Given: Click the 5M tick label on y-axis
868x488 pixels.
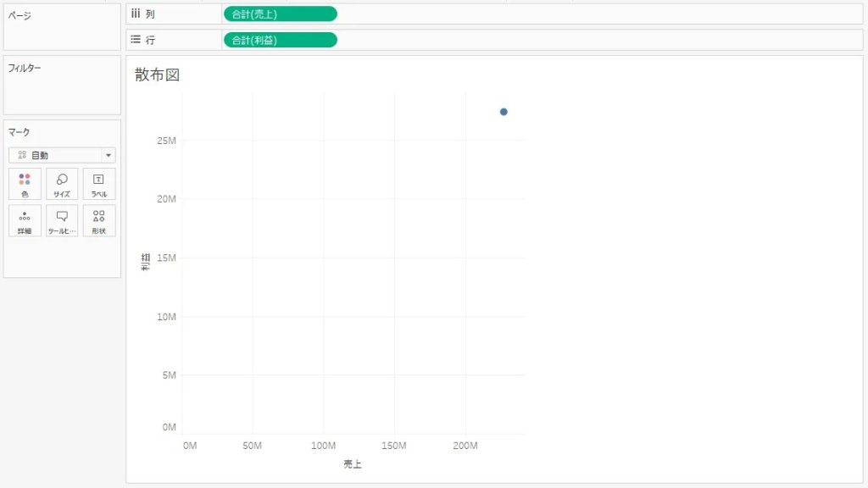Looking at the screenshot, I should 169,375.
